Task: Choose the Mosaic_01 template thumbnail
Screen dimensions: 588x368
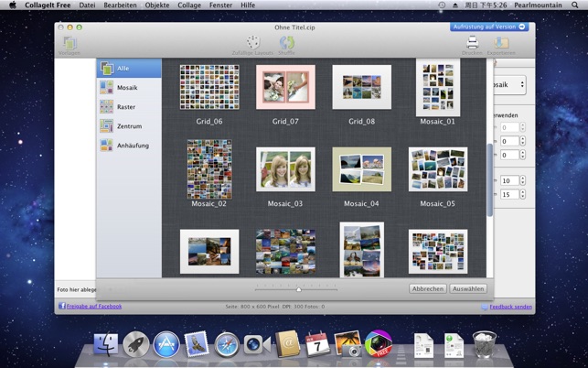Action: point(438,88)
